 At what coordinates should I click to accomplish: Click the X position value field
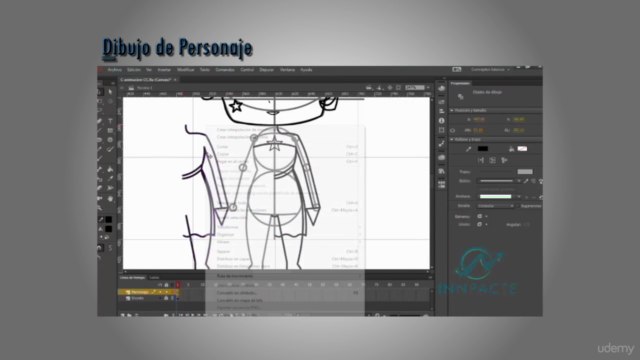click(479, 120)
